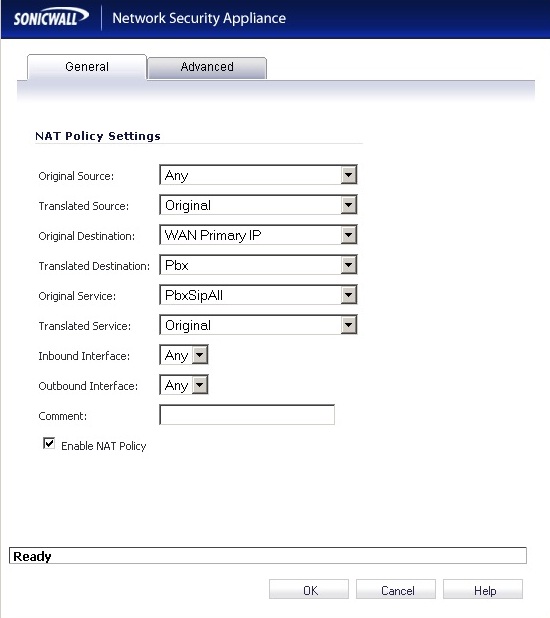Click the Cancel button
This screenshot has width=550, height=618.
396,589
